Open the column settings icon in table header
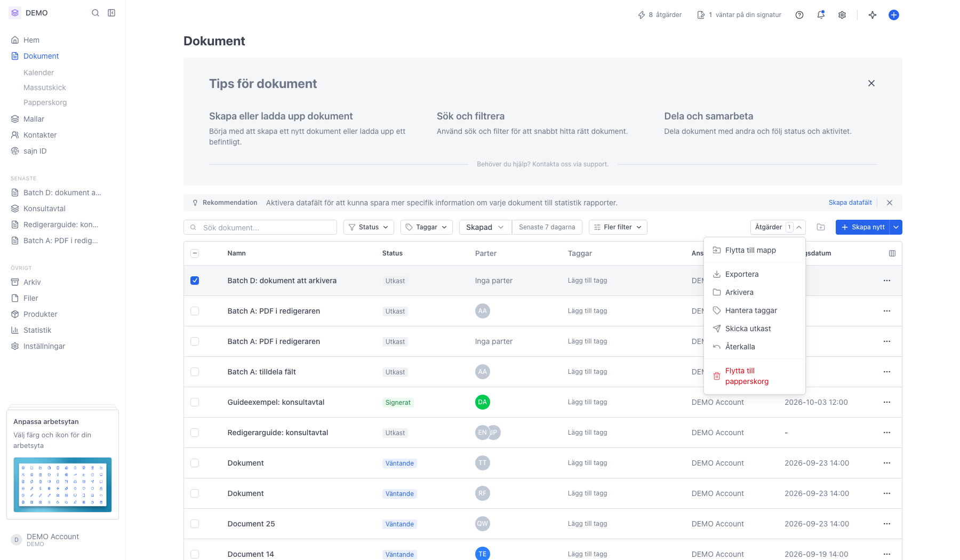Image resolution: width=960 pixels, height=560 pixels. (x=892, y=253)
